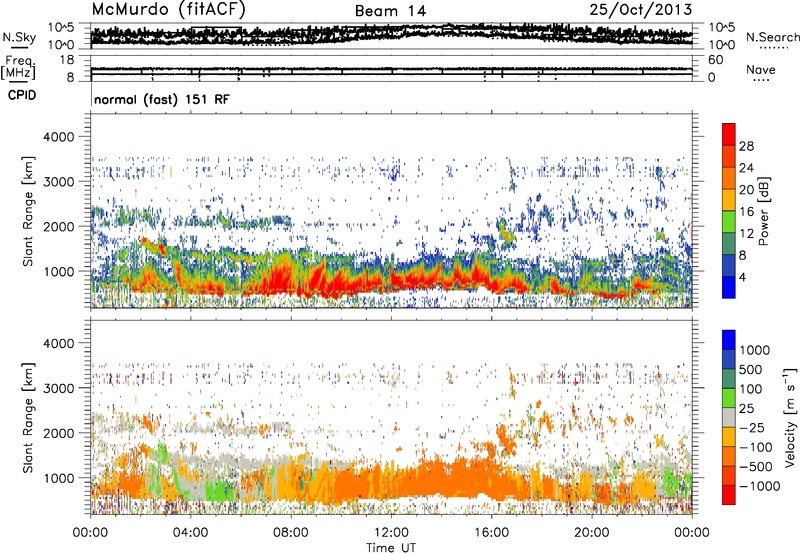
Task: Click the 'Power [dB]' colorbar label
Action: (x=764, y=211)
